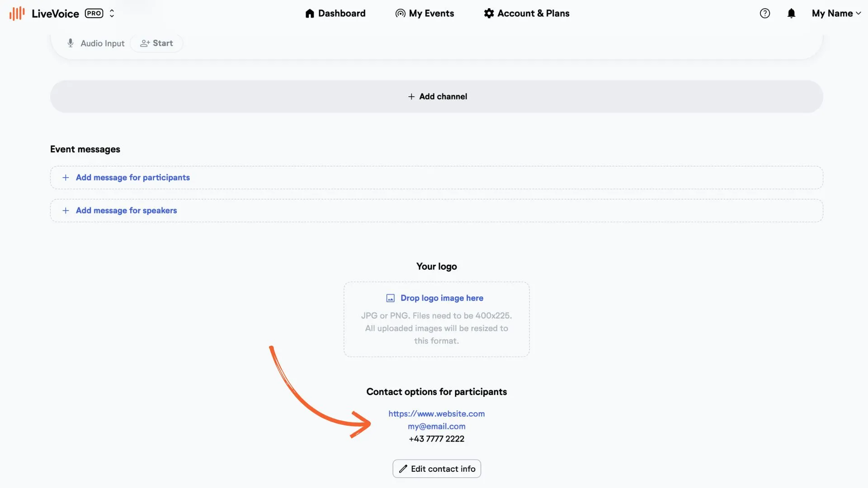Go to the Dashboard menu item

coord(335,14)
